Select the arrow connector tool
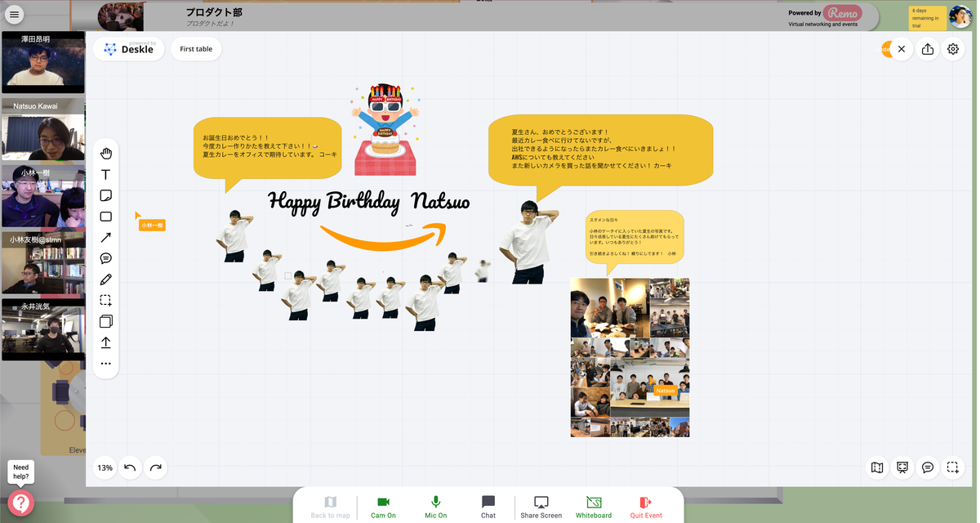 (105, 238)
